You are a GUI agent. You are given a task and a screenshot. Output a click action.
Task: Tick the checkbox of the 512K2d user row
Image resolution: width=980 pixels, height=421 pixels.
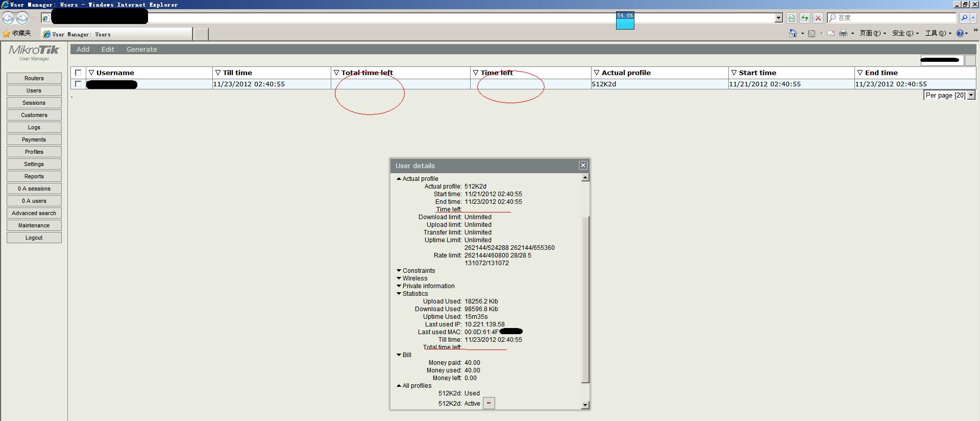click(x=78, y=84)
